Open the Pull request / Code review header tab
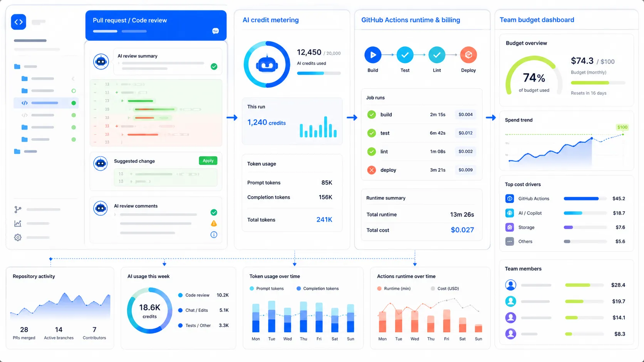Screen dimensions: 644x362 point(130,20)
